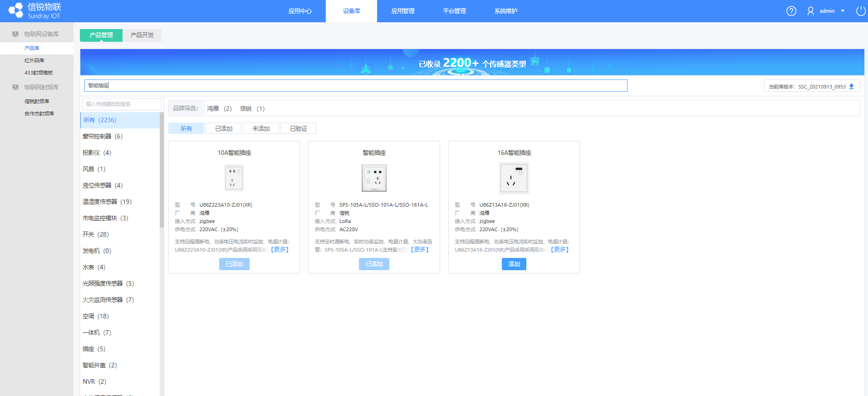
Task: Select the 所有 status filter button
Action: [x=186, y=129]
